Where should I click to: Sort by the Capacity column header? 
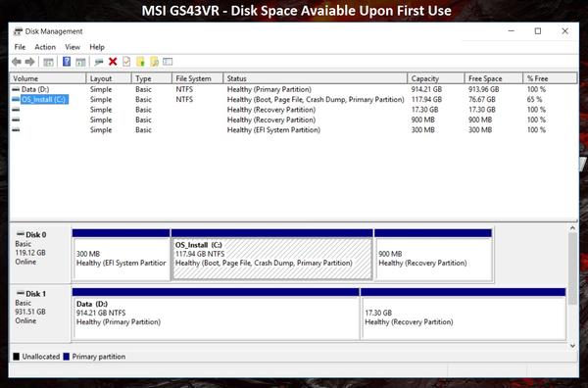tap(436, 78)
